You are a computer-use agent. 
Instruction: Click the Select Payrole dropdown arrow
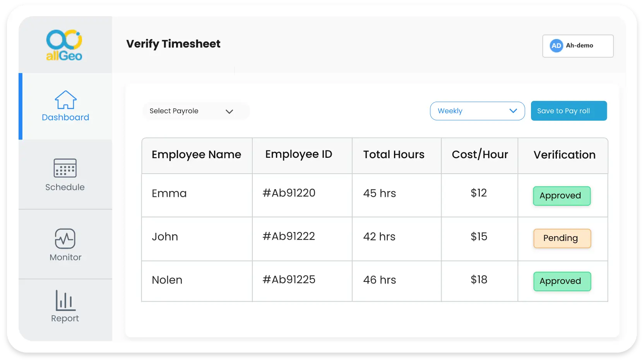tap(230, 111)
